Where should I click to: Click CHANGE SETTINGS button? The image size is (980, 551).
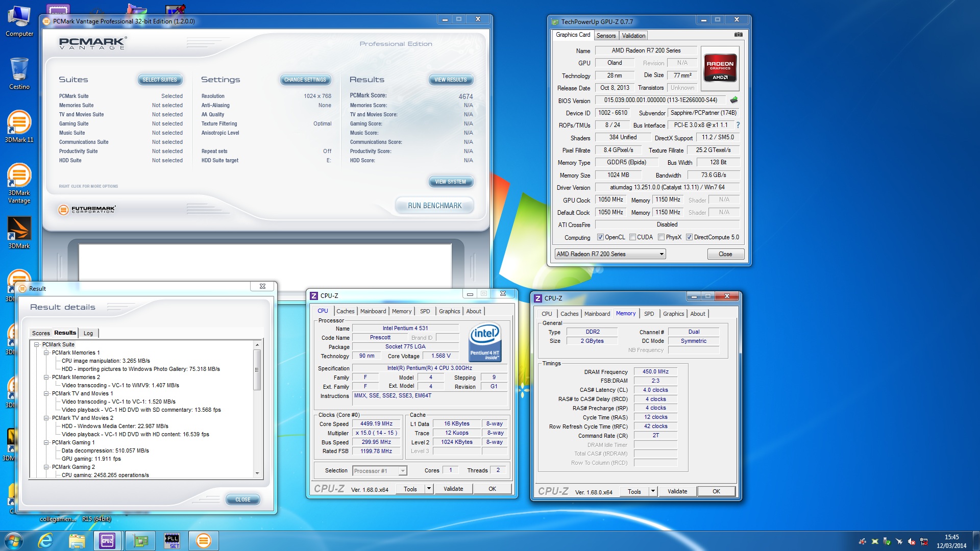305,80
